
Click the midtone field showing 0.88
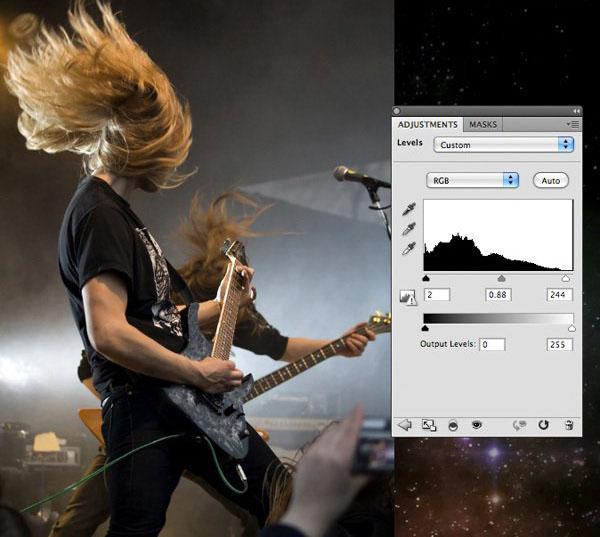tap(498, 295)
